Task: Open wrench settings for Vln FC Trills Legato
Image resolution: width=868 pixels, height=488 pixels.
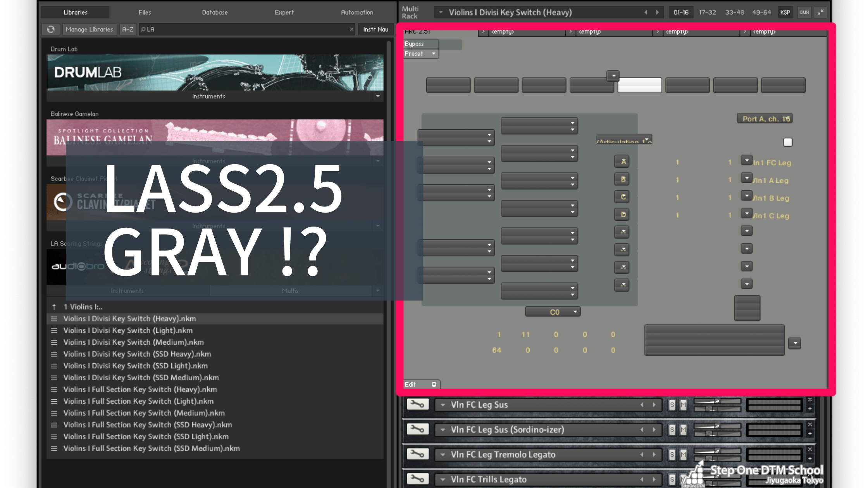Action: click(417, 479)
